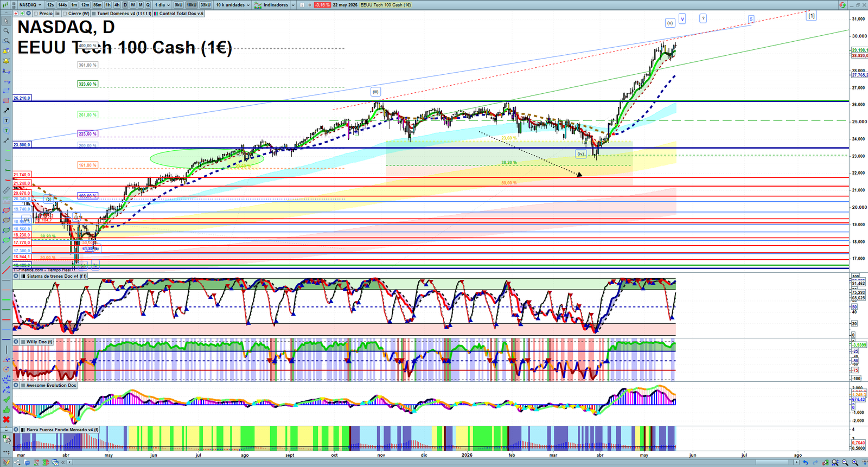
Task: Click the red plus add-chart icon
Action: (x=16, y=13)
